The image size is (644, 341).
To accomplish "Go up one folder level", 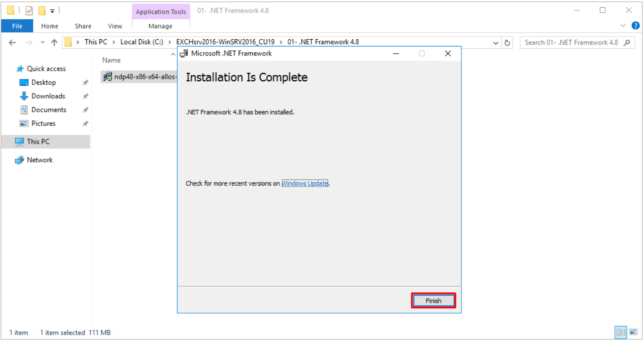I will tap(54, 42).
